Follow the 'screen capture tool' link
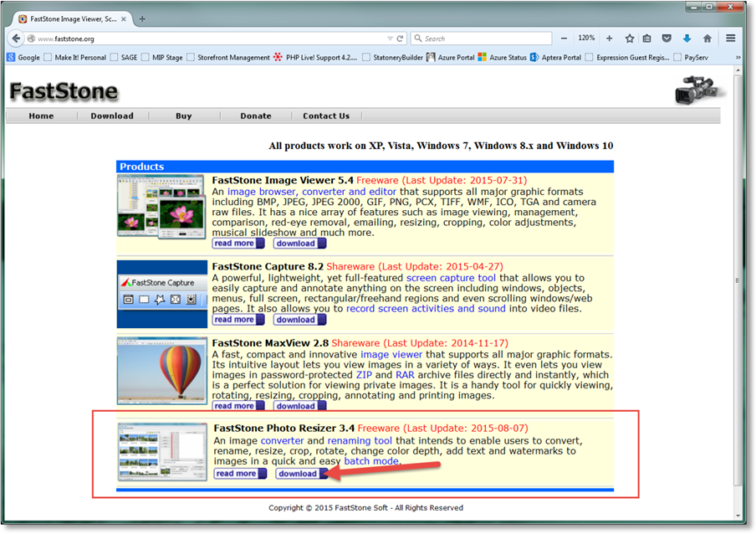Image resolution: width=756 pixels, height=534 pixels. [451, 278]
